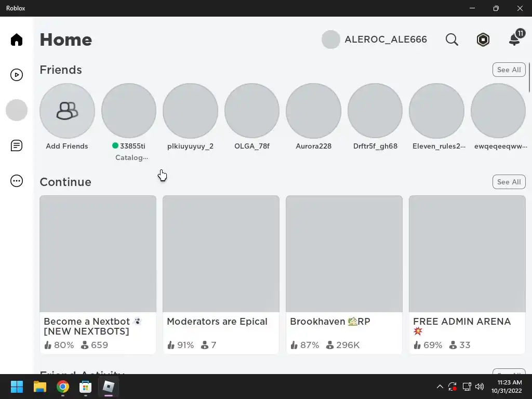Open Moderators are Epical game thumbnail
Image resolution: width=532 pixels, height=399 pixels.
tap(221, 254)
